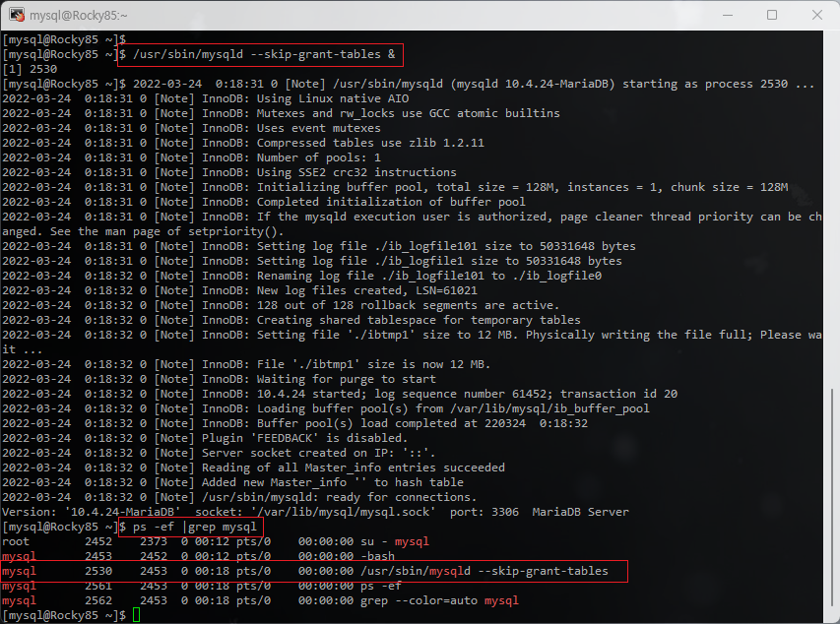
Task: Close the terminal window
Action: [817, 15]
